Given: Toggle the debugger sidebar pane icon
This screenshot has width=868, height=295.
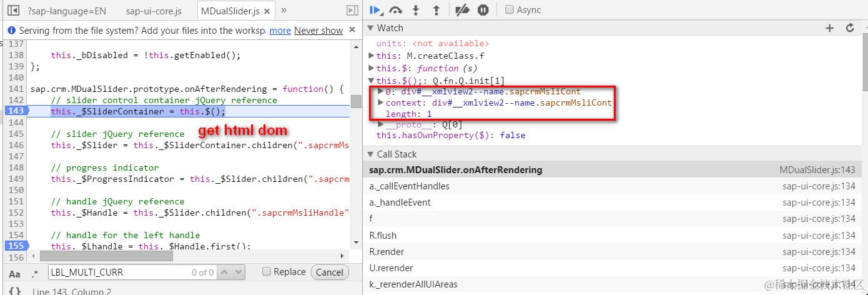Looking at the screenshot, I should (x=353, y=10).
